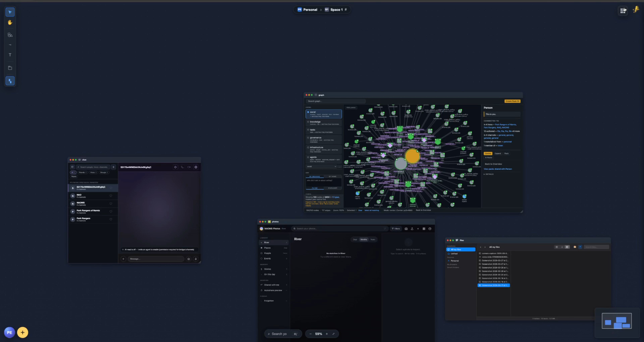Viewport: 644px width, 342px height.
Task: Open View packs shared with Person link
Action: pos(498,169)
